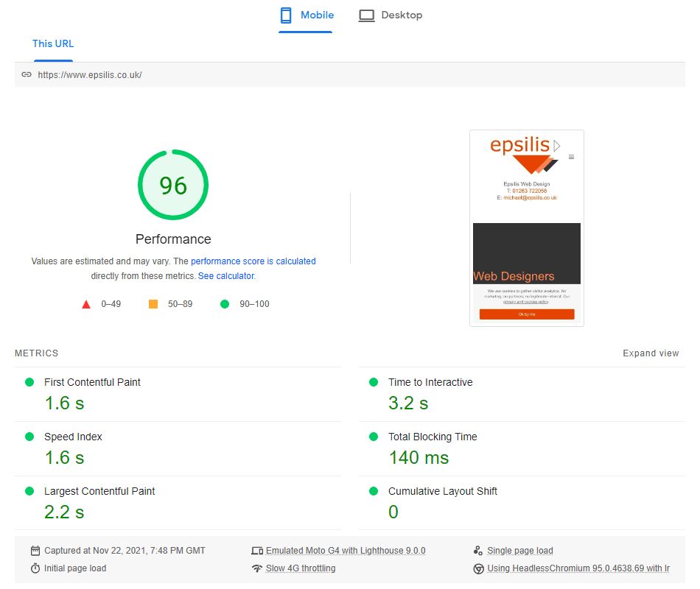700x589 pixels.
Task: Open Using HeadlessChromium 95.0.4638.69 details
Action: pos(578,568)
